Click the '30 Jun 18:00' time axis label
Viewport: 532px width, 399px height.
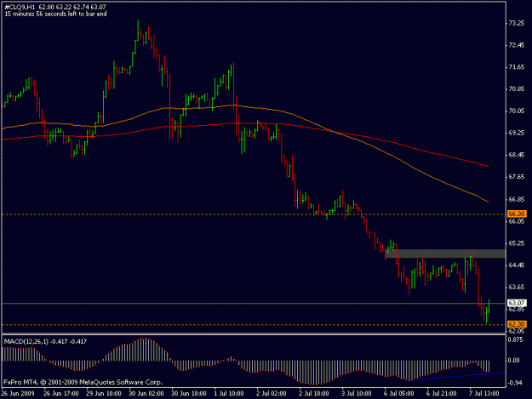[189, 394]
